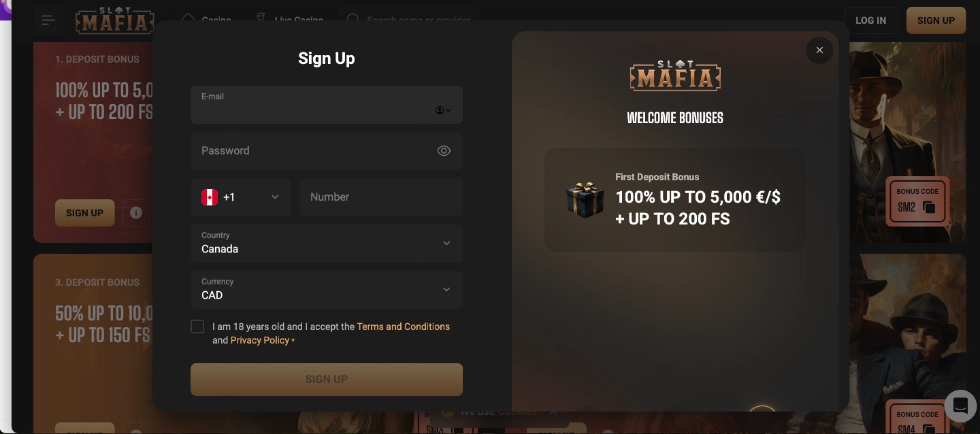Open the Terms and Conditions link
This screenshot has height=434, width=980.
coord(404,327)
